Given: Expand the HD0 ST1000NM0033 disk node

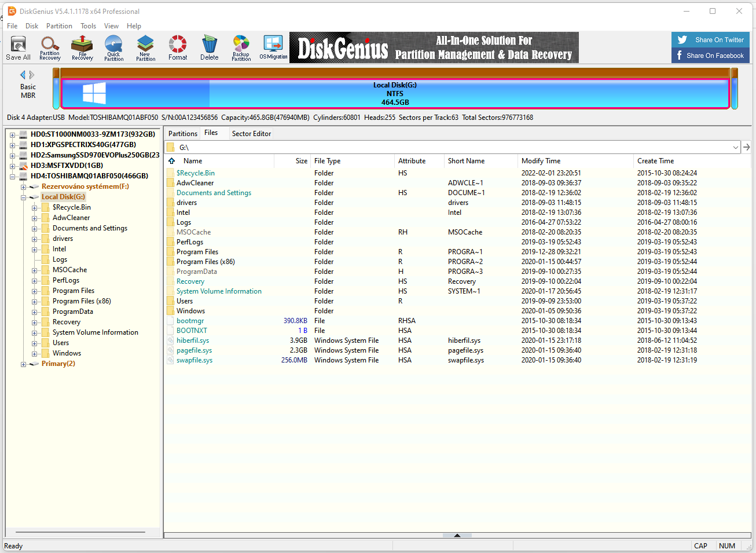Looking at the screenshot, I should coord(13,134).
